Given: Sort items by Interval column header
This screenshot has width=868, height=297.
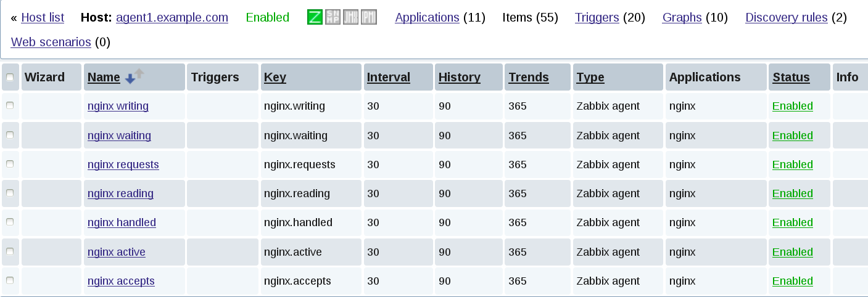Looking at the screenshot, I should pos(388,77).
